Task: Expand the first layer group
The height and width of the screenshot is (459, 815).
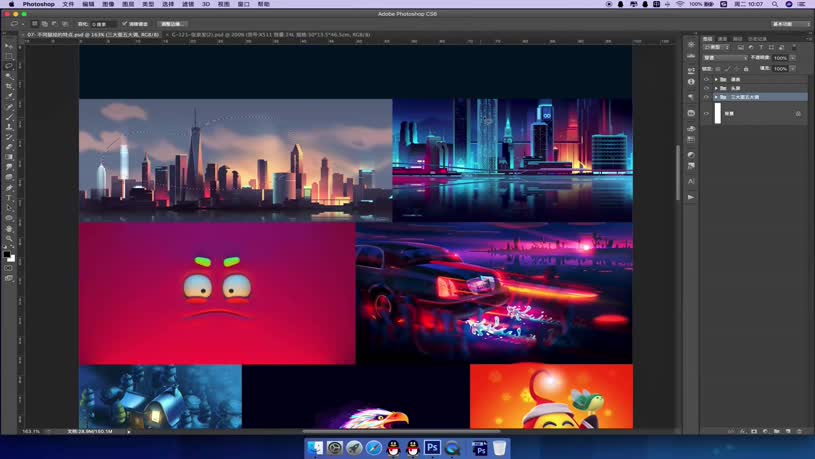Action: pos(716,80)
